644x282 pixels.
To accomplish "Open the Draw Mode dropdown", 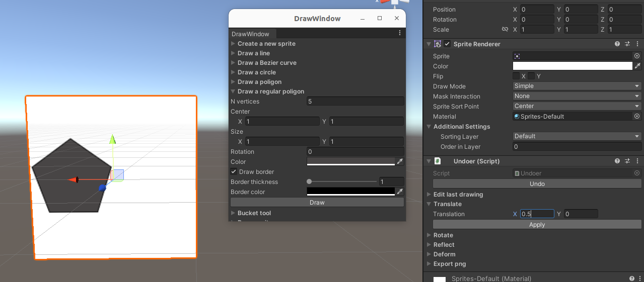I will (x=577, y=86).
